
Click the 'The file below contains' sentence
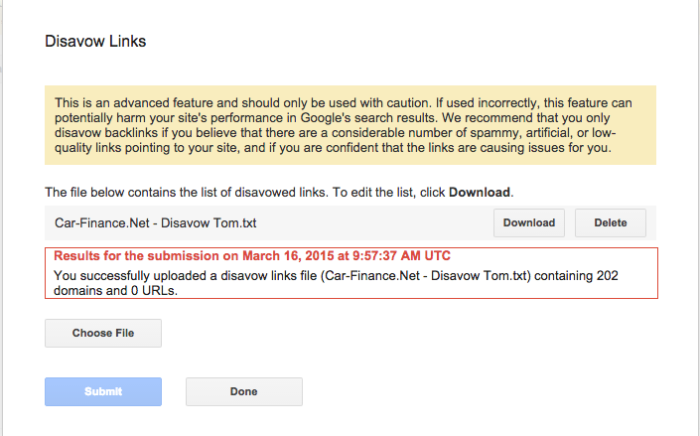click(x=279, y=192)
